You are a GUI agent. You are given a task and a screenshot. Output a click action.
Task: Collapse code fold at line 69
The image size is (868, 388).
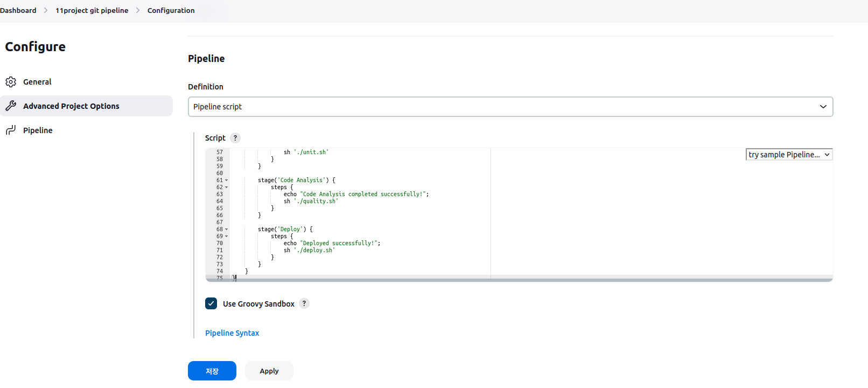point(227,237)
